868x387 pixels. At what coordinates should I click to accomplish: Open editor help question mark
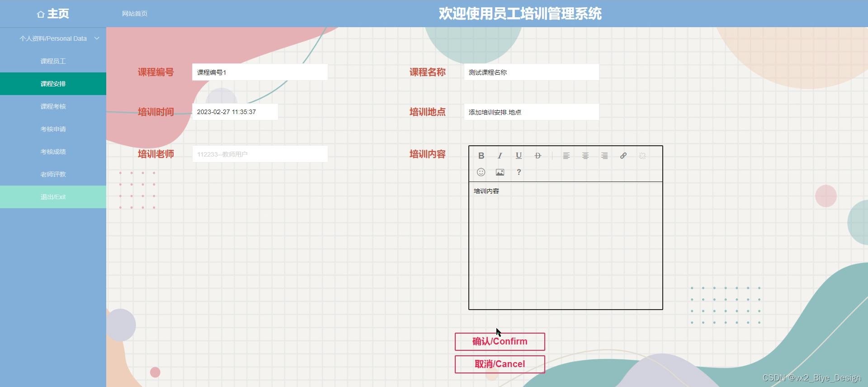[x=519, y=172]
